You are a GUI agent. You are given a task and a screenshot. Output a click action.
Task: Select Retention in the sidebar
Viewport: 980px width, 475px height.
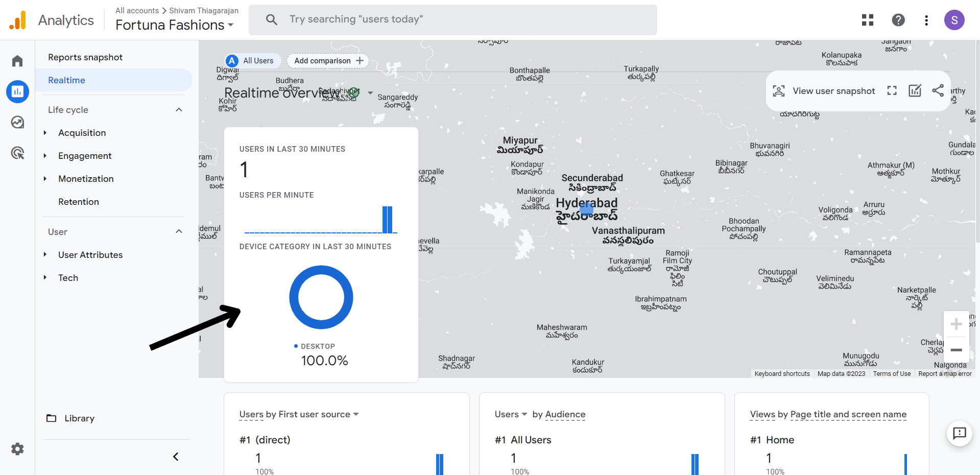point(79,202)
